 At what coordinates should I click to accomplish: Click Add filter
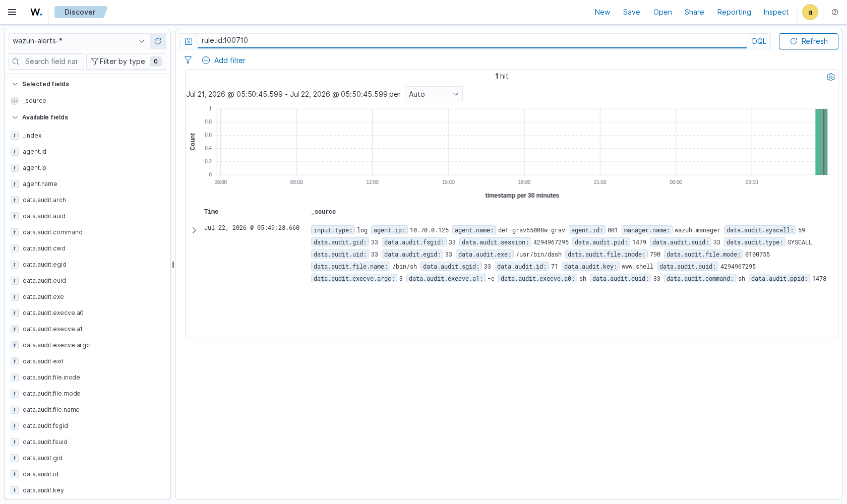pyautogui.click(x=224, y=60)
